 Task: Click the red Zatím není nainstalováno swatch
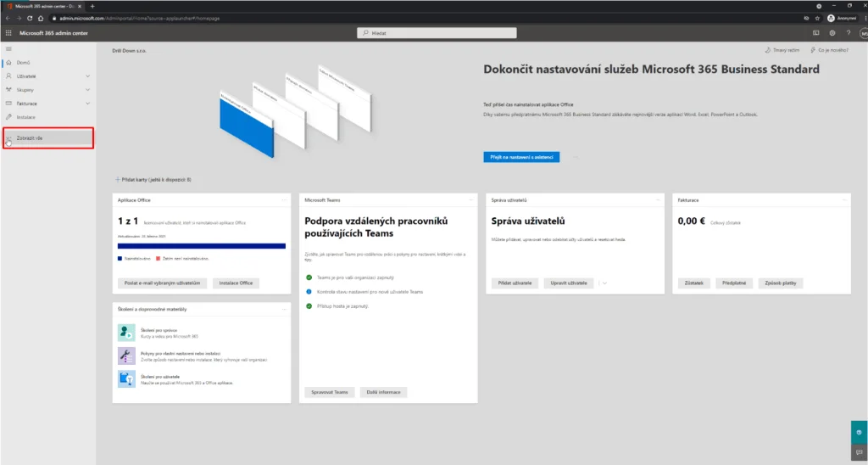point(158,259)
